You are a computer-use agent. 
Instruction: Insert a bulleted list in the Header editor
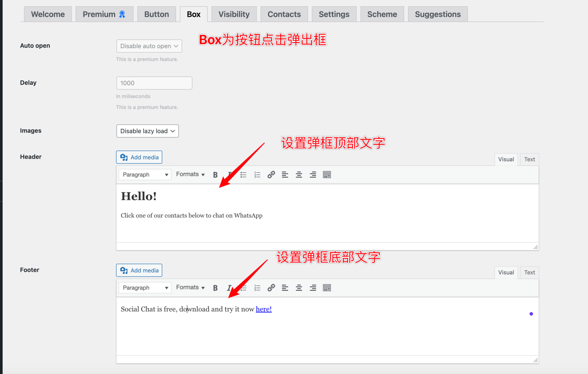243,174
